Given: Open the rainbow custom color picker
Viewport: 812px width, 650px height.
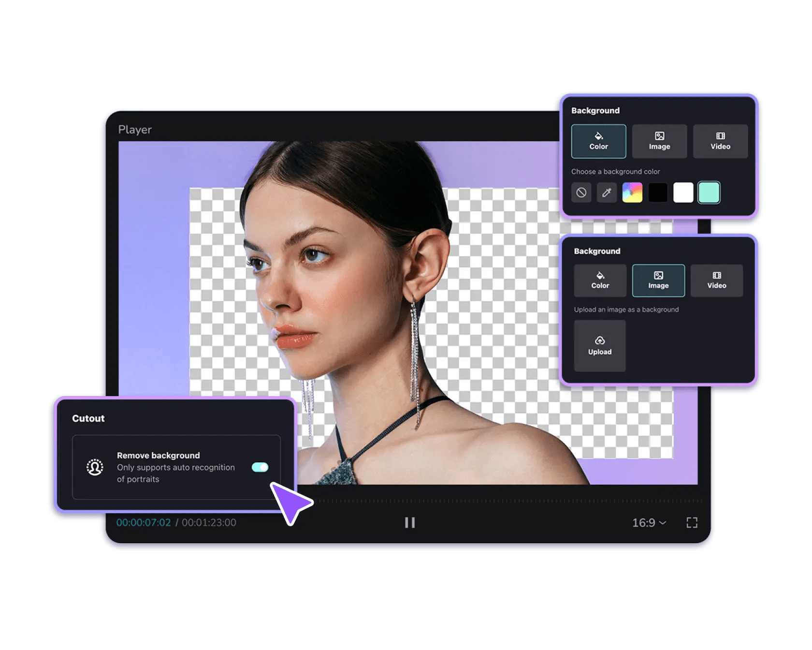Looking at the screenshot, I should click(632, 192).
